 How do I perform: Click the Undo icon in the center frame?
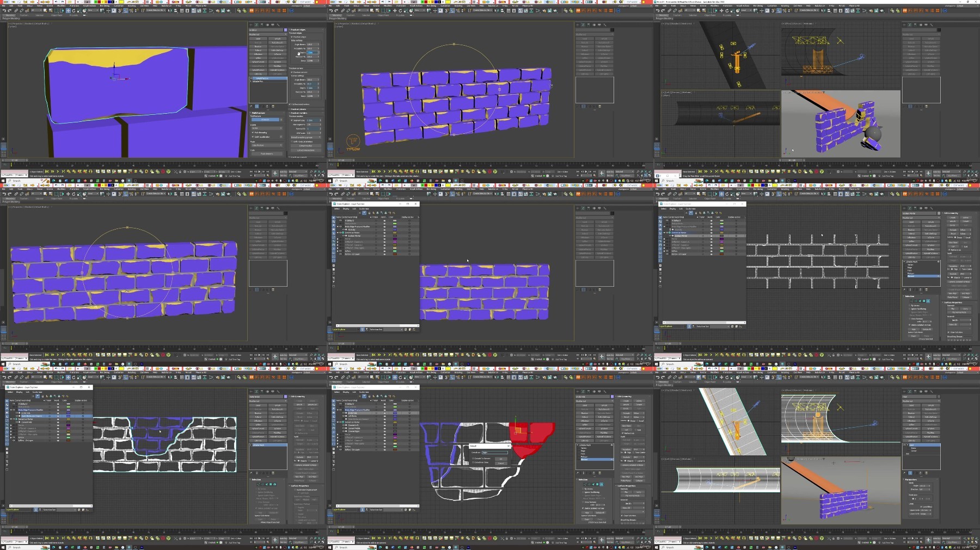click(x=331, y=194)
